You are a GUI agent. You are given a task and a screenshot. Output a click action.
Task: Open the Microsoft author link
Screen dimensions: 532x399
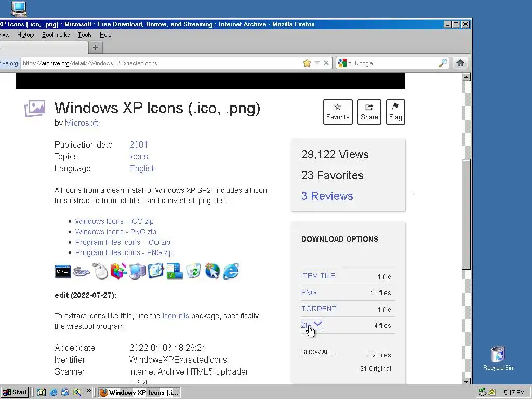pos(82,123)
